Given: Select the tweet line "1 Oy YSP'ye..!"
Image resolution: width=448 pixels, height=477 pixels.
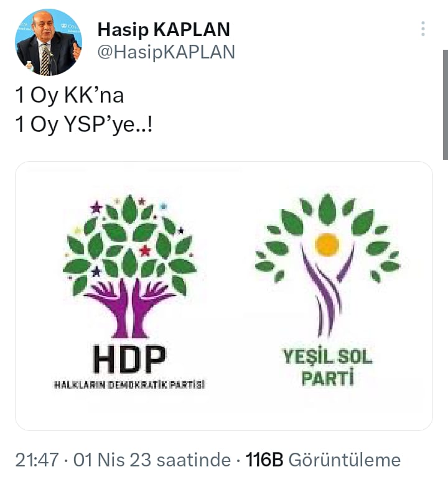Looking at the screenshot, I should tap(84, 124).
